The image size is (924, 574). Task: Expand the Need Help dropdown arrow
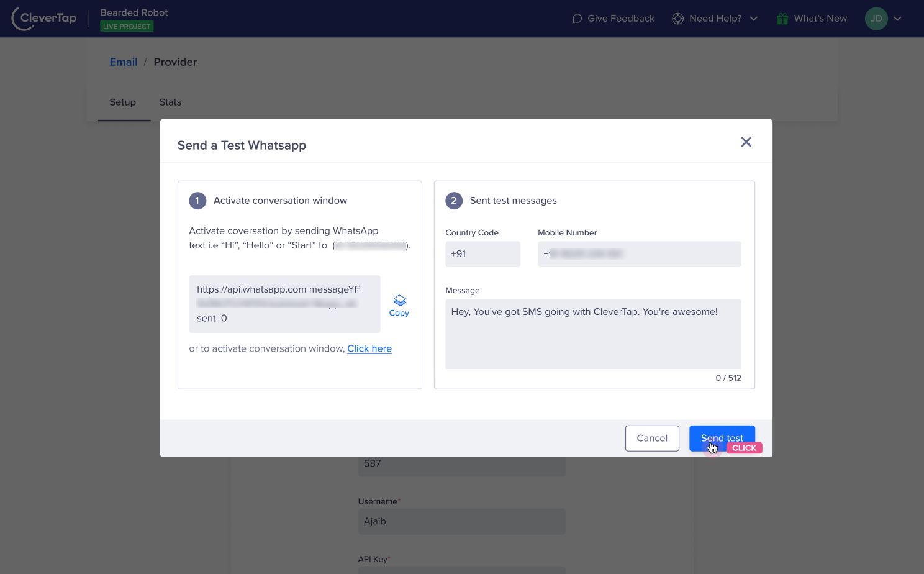754,19
